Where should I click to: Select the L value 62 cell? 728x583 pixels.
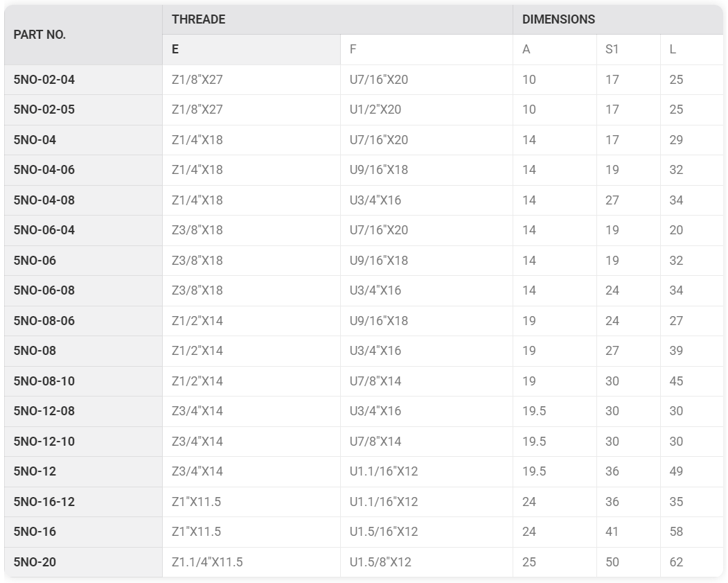pos(692,562)
